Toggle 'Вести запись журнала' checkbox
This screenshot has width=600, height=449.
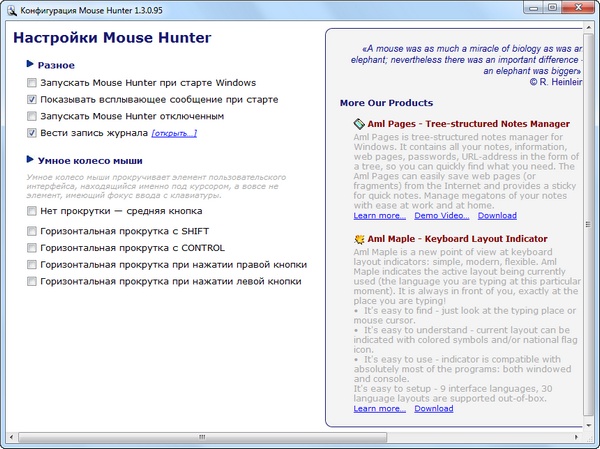pos(32,133)
